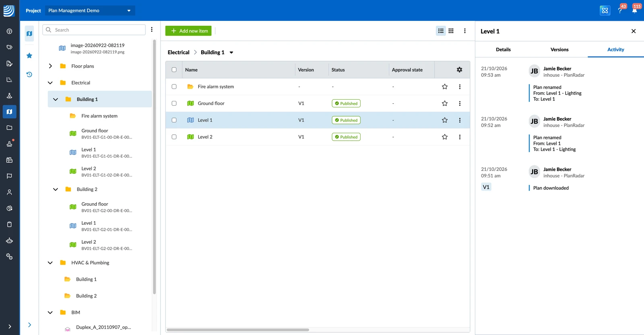Image resolution: width=644 pixels, height=335 pixels.
Task: Open more options for Fire alarm system row
Action: click(x=460, y=87)
